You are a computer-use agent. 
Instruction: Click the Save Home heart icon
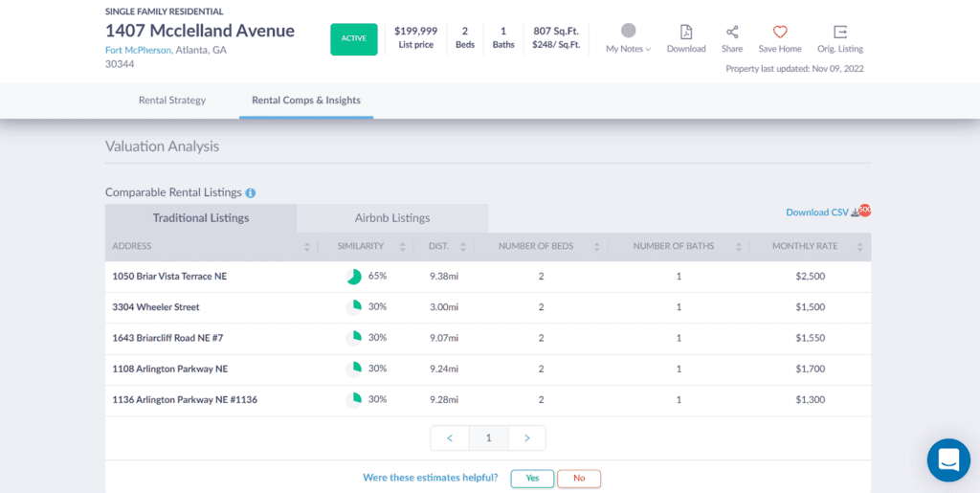(780, 32)
